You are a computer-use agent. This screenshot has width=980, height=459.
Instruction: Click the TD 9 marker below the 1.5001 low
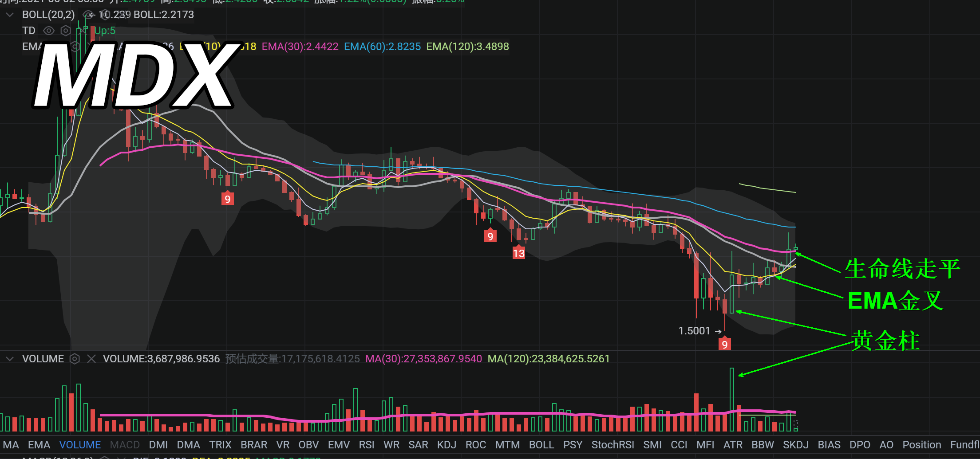pyautogui.click(x=725, y=344)
